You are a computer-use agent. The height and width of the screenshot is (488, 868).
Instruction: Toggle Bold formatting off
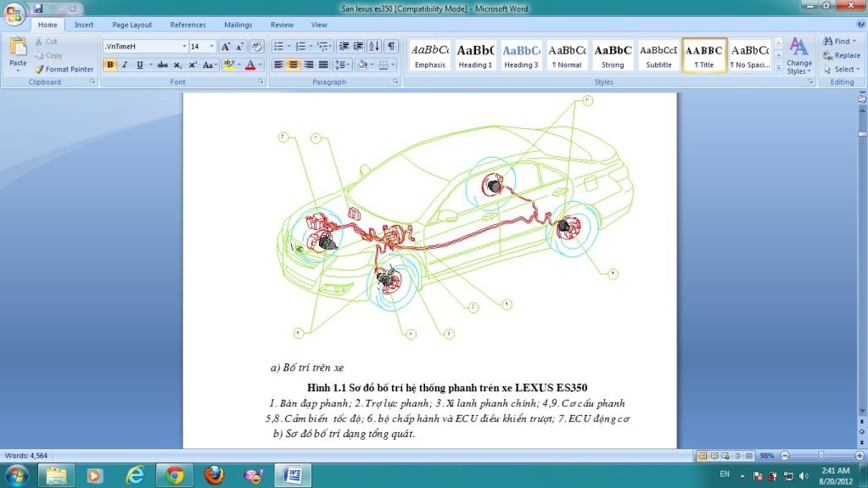[110, 65]
